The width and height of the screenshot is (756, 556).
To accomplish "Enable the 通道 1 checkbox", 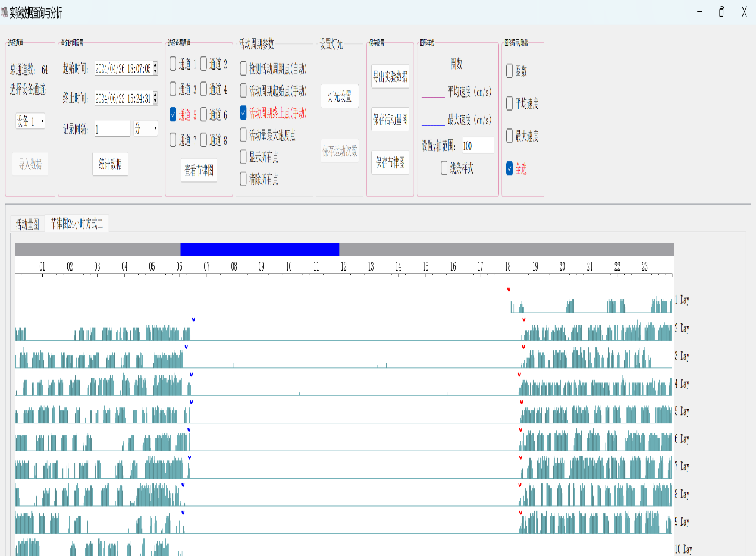I will click(x=174, y=64).
